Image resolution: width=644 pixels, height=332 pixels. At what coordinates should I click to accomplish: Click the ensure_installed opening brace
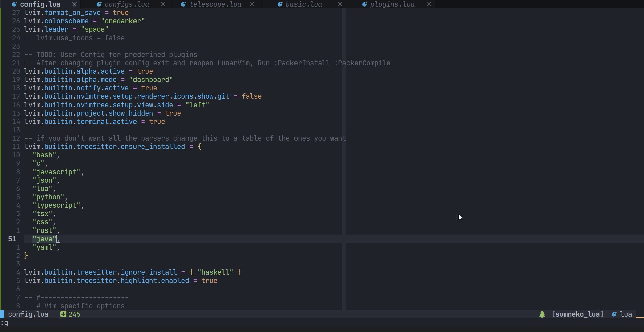coord(199,147)
